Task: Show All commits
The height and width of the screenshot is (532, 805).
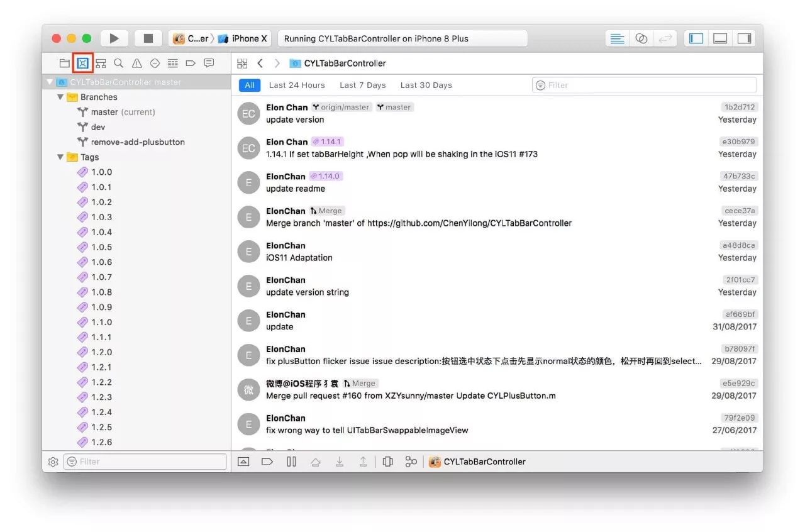Action: point(250,85)
